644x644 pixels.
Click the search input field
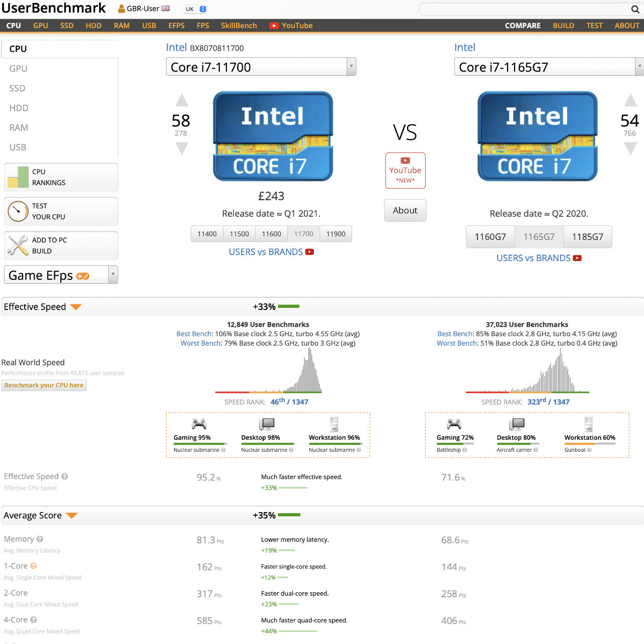[525, 9]
